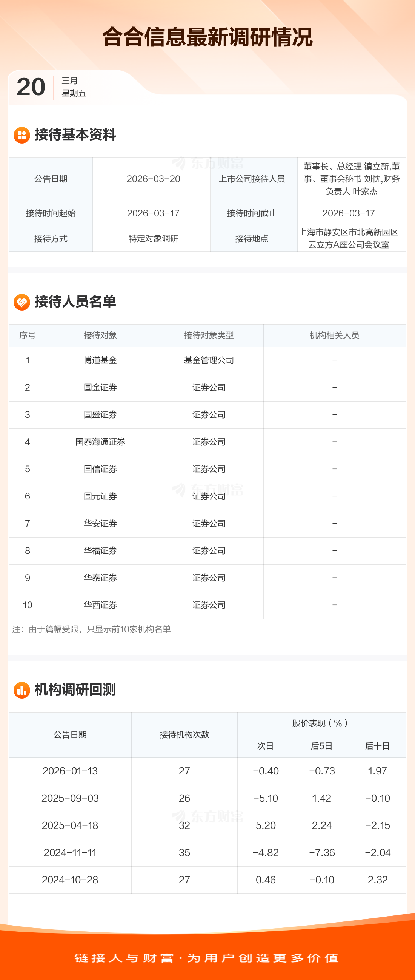Select the 后十日 column header
Image resolution: width=415 pixels, height=980 pixels.
(377, 746)
